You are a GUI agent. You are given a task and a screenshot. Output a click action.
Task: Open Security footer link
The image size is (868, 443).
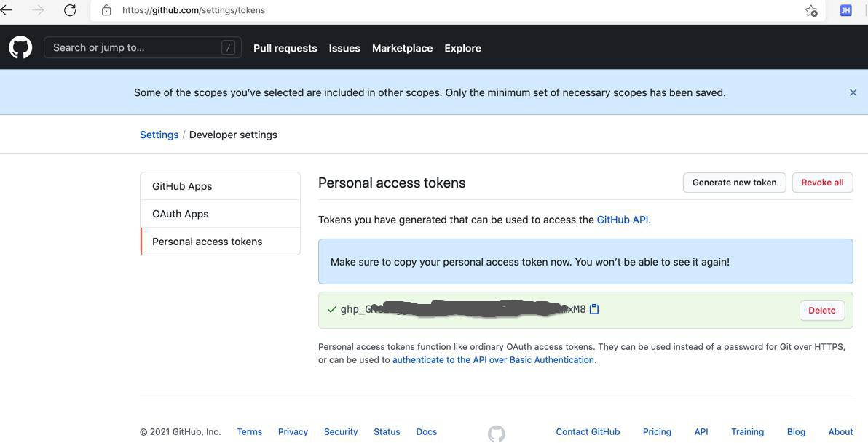tap(341, 432)
